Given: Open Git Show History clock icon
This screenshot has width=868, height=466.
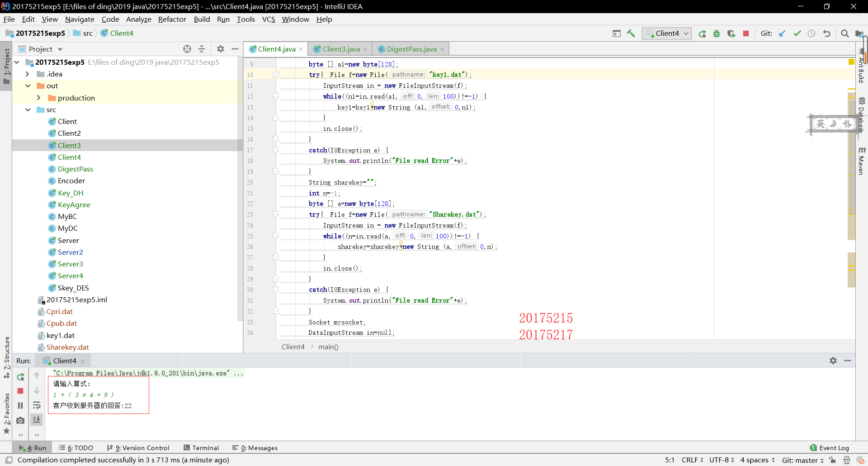Looking at the screenshot, I should coord(811,33).
